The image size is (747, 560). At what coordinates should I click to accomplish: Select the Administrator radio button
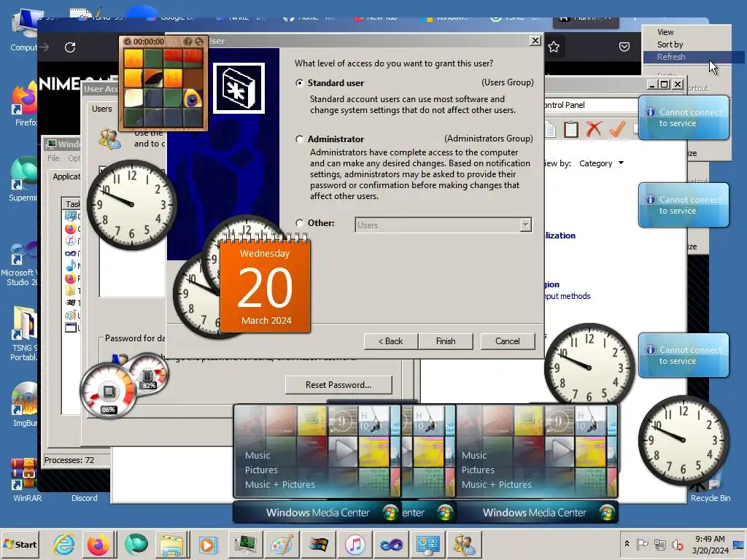click(x=299, y=139)
